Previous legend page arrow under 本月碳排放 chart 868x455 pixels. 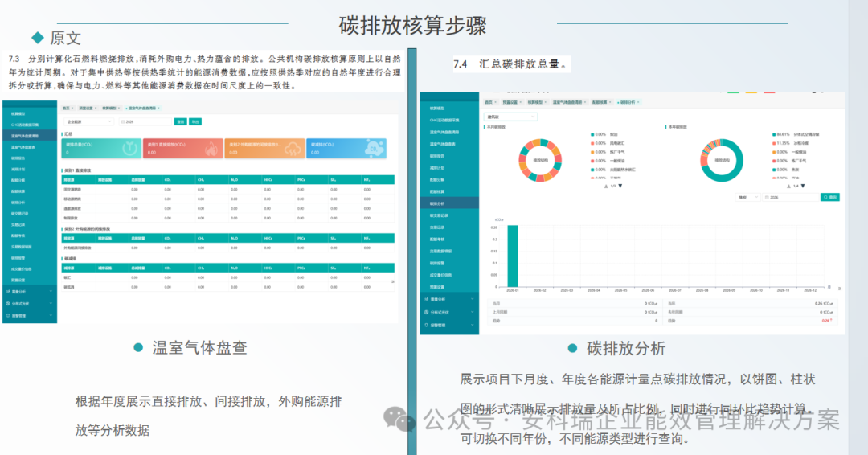[606, 186]
